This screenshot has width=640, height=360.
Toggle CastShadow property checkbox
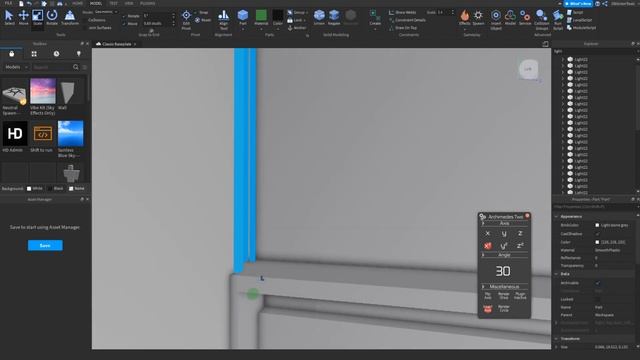coord(598,234)
